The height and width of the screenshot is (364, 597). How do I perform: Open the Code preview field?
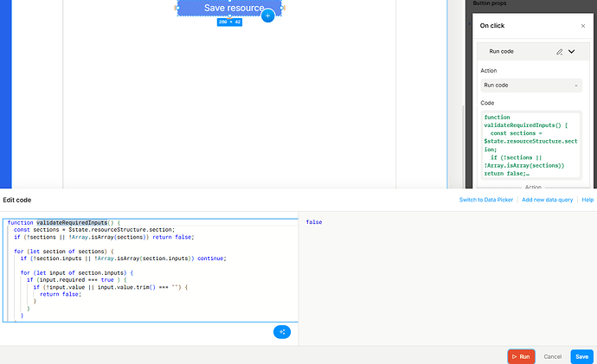531,145
